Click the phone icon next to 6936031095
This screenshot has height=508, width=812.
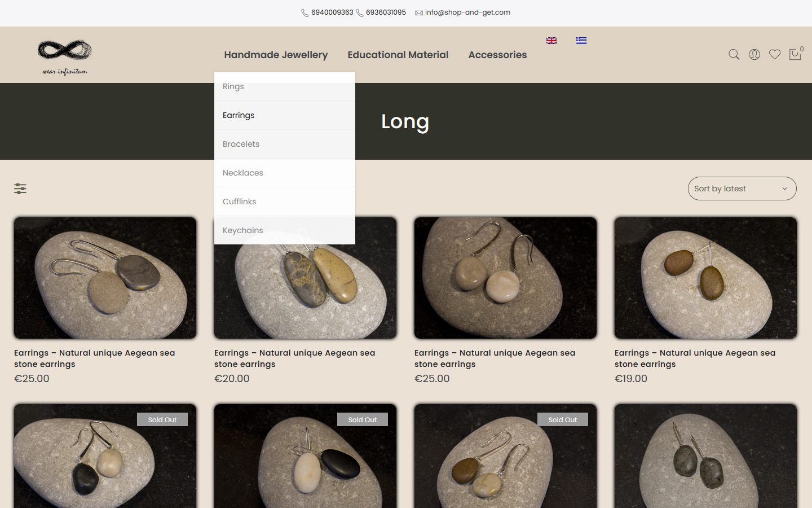coord(360,13)
